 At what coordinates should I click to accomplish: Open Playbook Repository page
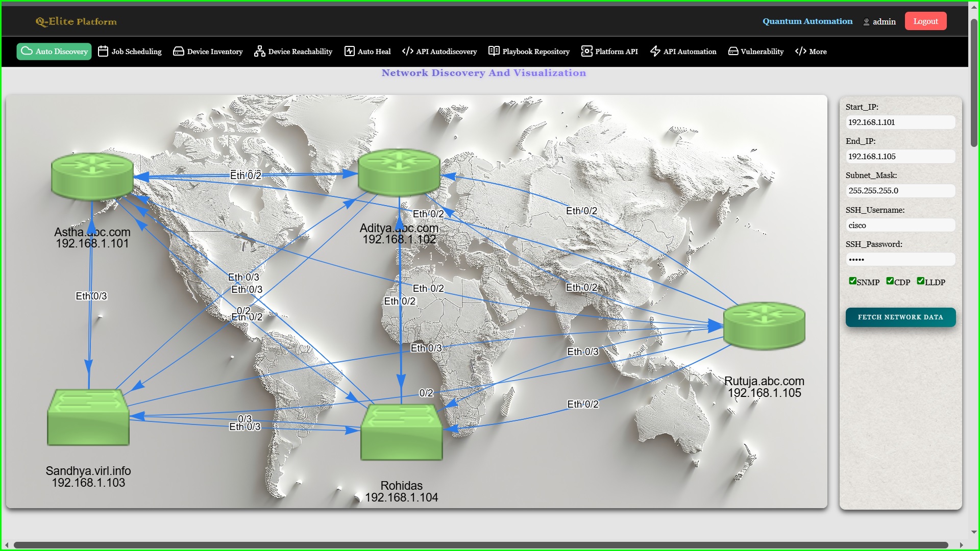(x=529, y=51)
